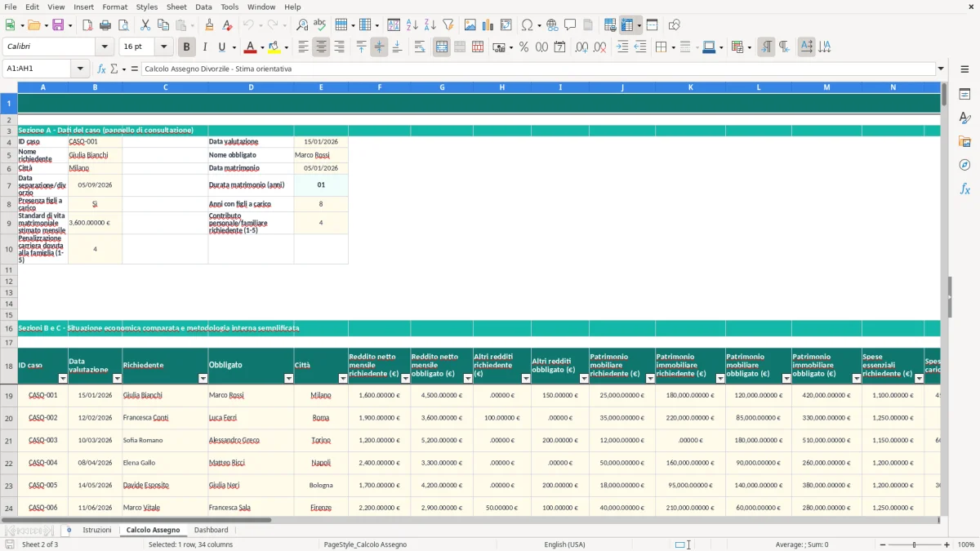Click the Clone Formatting paintbrush icon
980x551 pixels.
pyautogui.click(x=209, y=25)
